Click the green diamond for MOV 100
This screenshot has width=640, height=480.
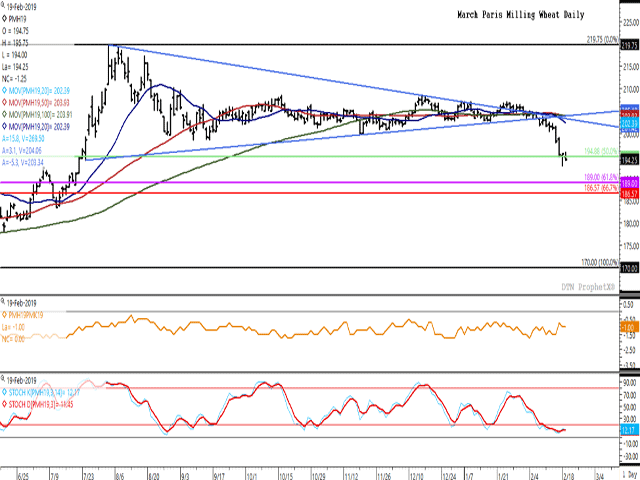click(4, 114)
